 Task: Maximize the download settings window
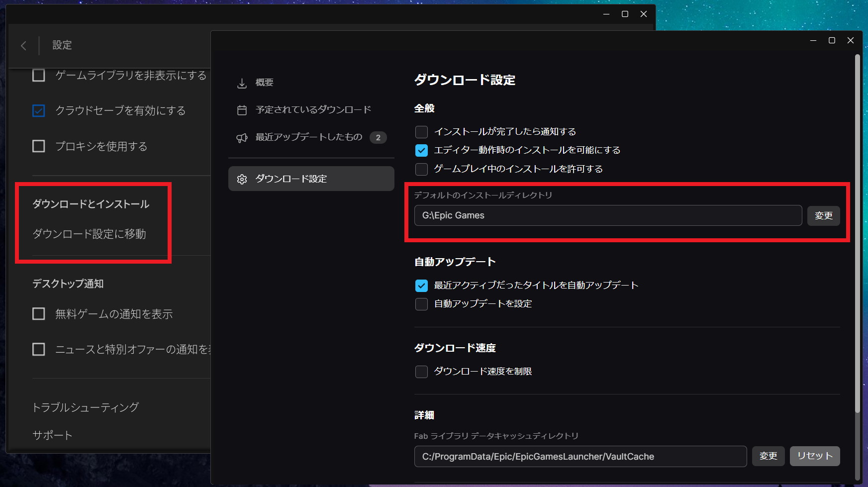coord(832,40)
